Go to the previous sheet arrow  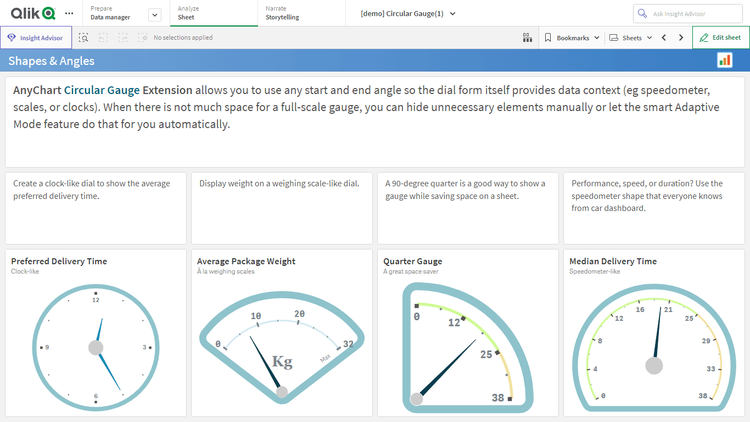(664, 37)
